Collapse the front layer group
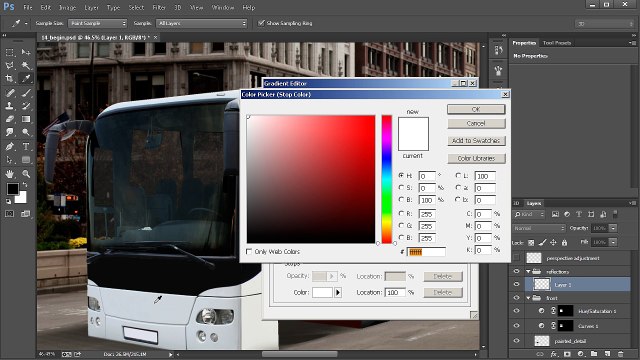Image resolution: width=640 pixels, height=360 pixels. (x=528, y=298)
